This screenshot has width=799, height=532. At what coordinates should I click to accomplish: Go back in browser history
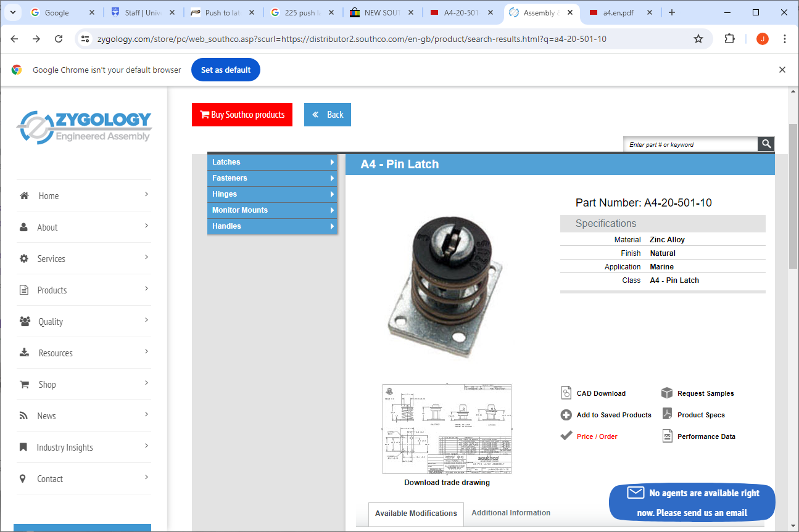14,39
